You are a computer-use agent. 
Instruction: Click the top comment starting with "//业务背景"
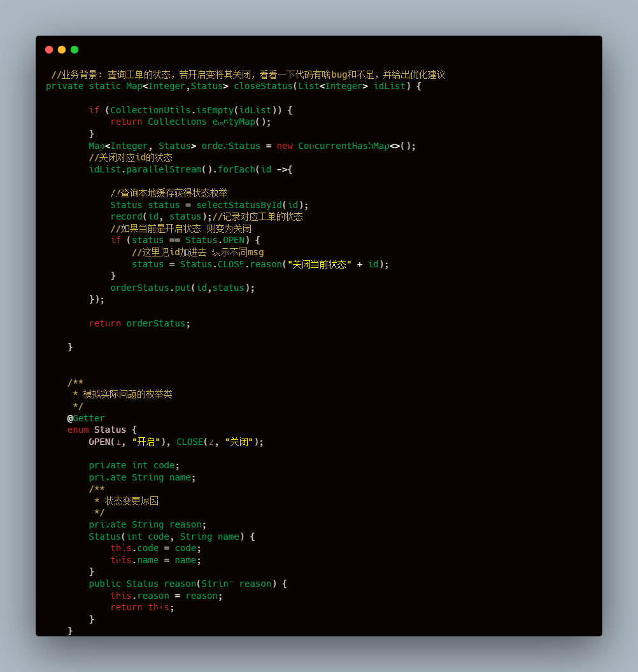coord(248,74)
